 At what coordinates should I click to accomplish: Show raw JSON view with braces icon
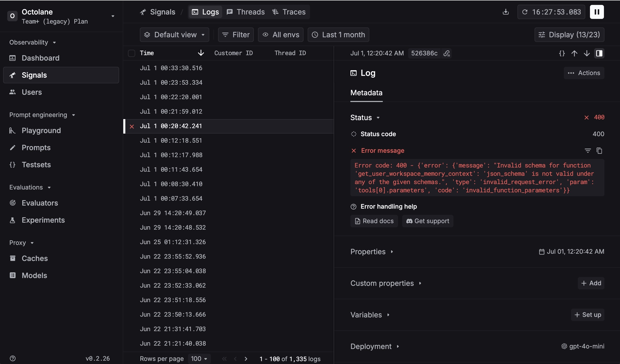(x=562, y=53)
